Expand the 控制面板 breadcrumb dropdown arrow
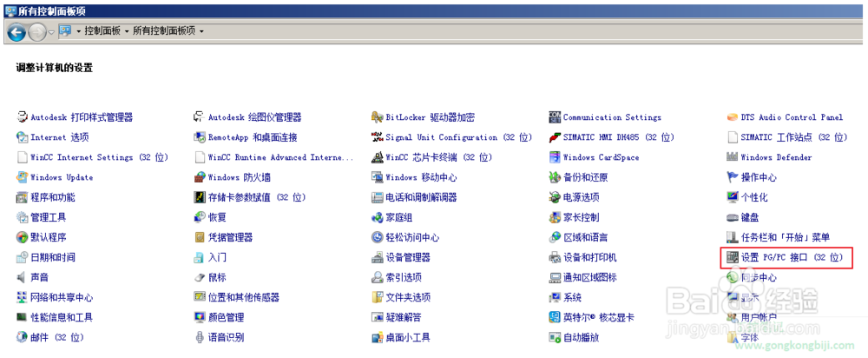 pyautogui.click(x=127, y=31)
